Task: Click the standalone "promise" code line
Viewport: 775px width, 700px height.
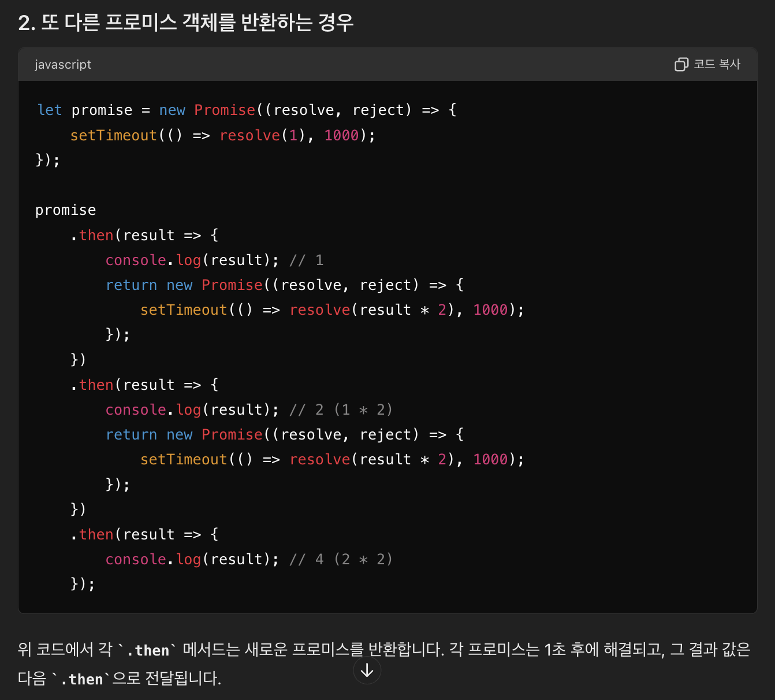Action: point(66,210)
